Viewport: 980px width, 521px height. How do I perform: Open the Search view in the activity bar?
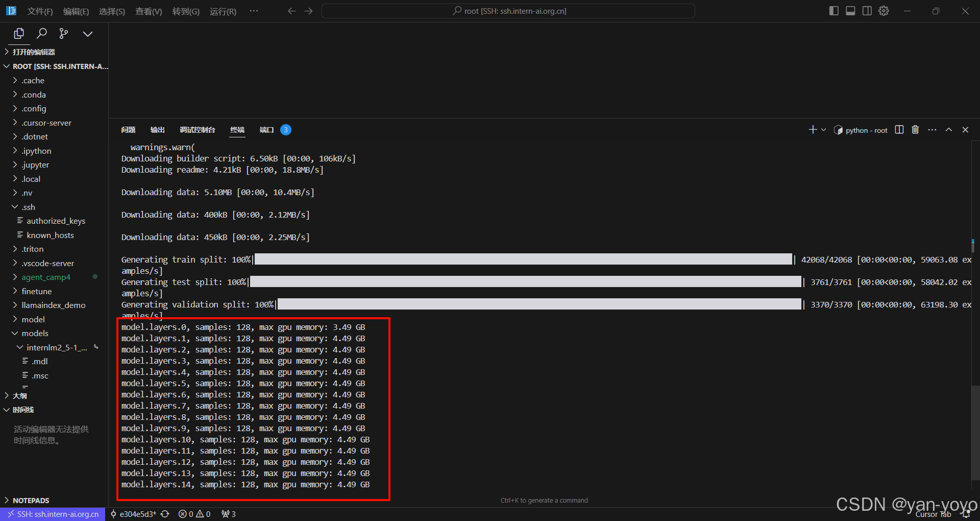click(41, 34)
